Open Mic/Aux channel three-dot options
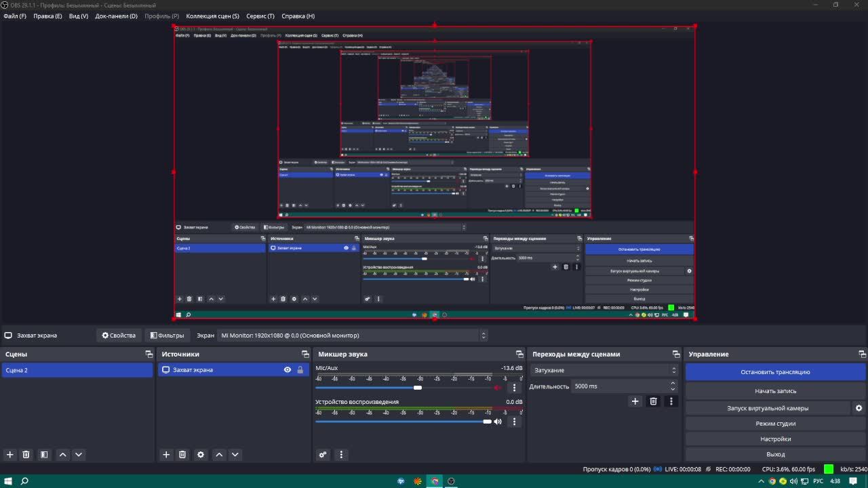The width and height of the screenshot is (868, 488). pos(514,388)
